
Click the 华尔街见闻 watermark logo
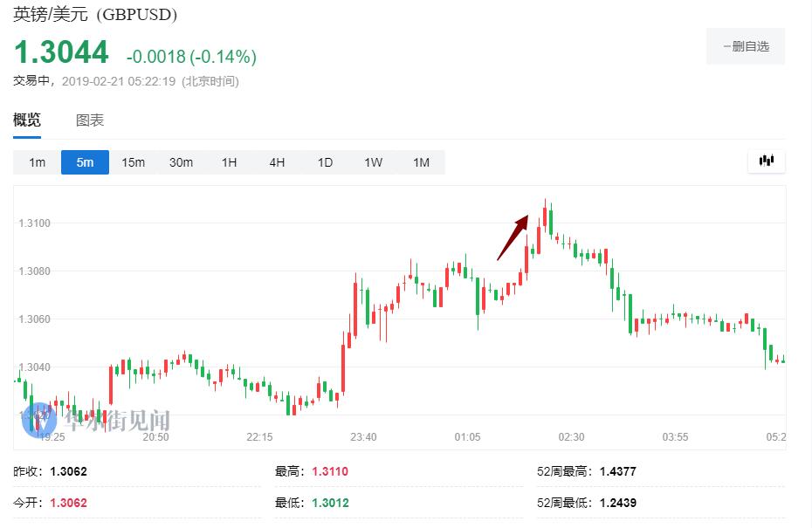(x=96, y=420)
